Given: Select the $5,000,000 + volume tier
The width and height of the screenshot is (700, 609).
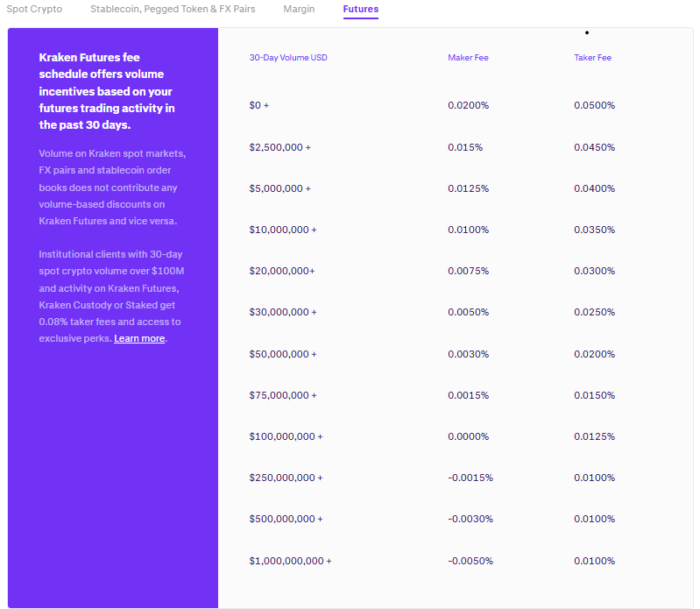Looking at the screenshot, I should (279, 188).
